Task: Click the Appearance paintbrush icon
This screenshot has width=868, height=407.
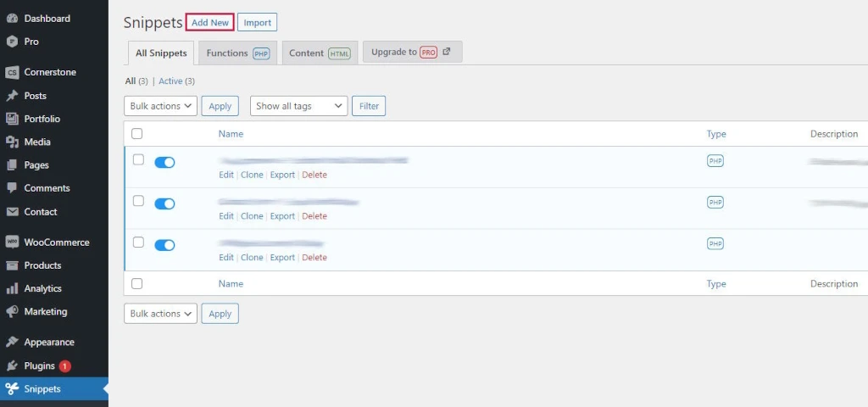Action: pyautogui.click(x=12, y=343)
